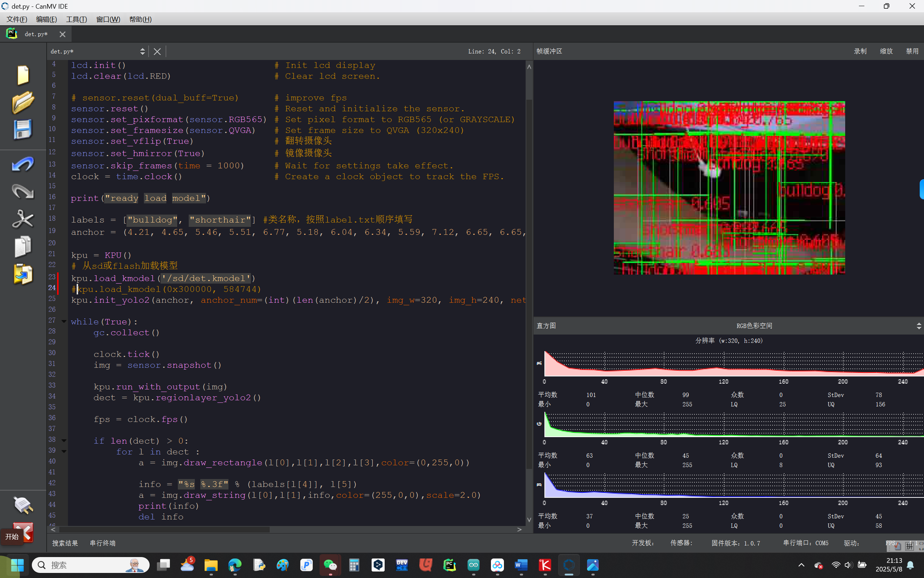Click the New File icon in sidebar
This screenshot has width=924, height=578.
(x=22, y=75)
